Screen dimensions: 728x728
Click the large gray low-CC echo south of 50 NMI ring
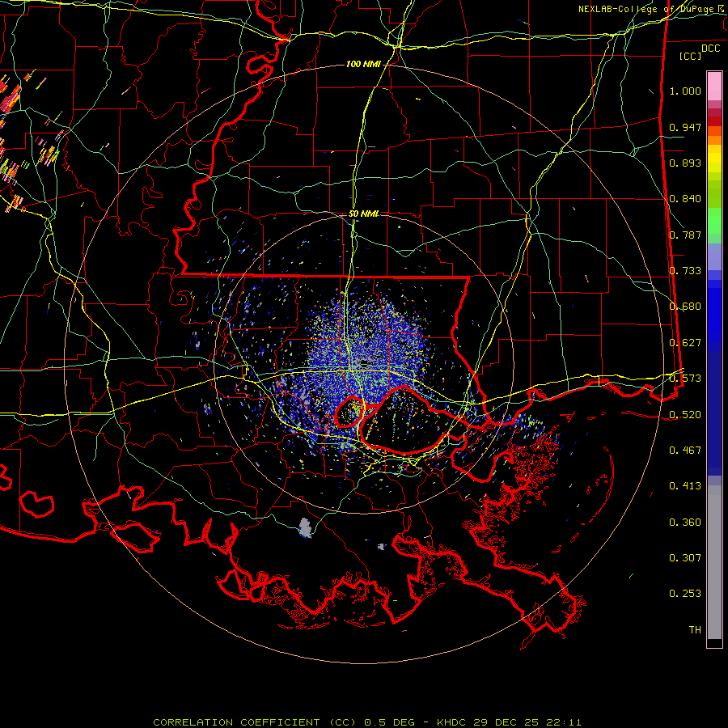pos(305,527)
